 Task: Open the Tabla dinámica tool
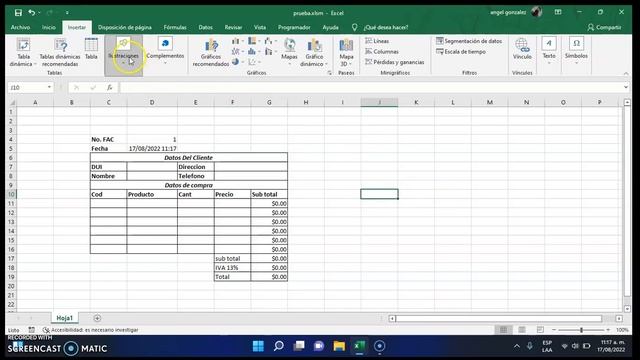pos(23,52)
